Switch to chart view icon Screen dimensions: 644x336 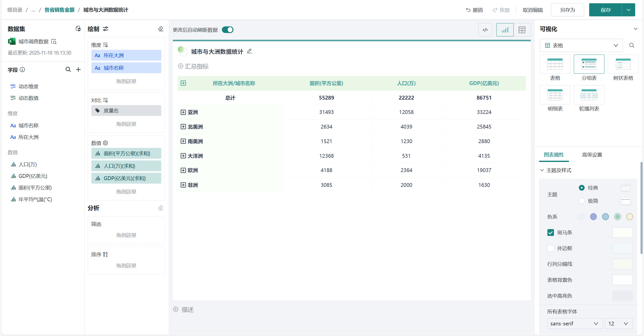[x=505, y=30]
